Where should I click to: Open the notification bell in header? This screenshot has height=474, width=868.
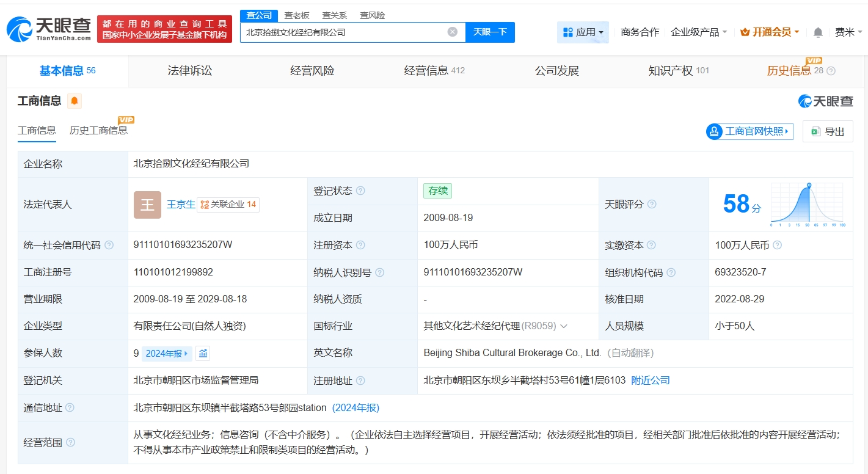818,32
